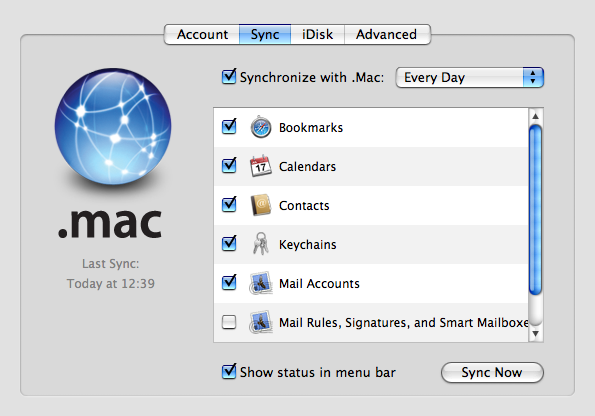
Task: Uncheck the Bookmarks sync checkbox
Action: point(229,127)
